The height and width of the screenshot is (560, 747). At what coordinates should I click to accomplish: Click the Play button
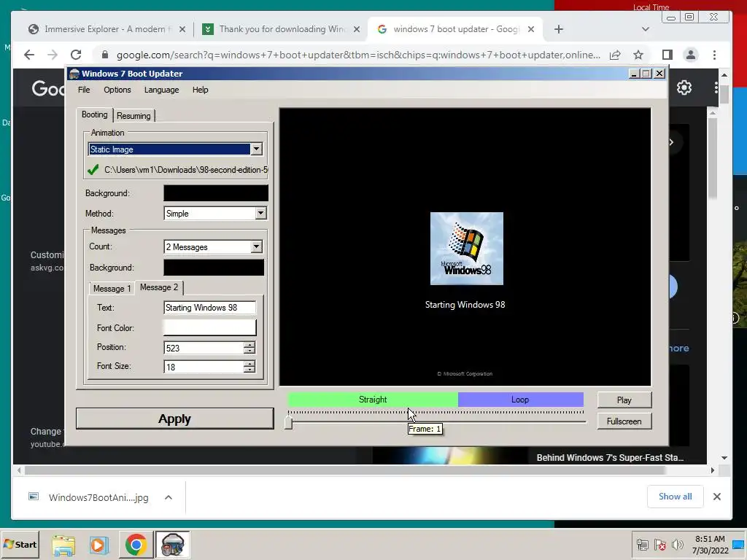coord(624,400)
